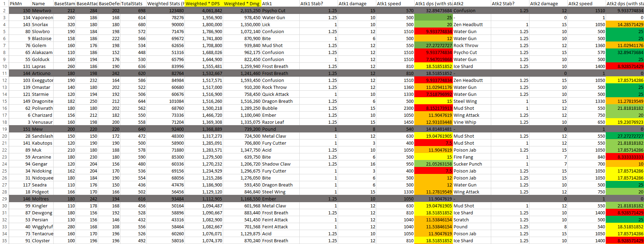Select the yellow "Weighted * DPS" header

[x=204, y=3]
